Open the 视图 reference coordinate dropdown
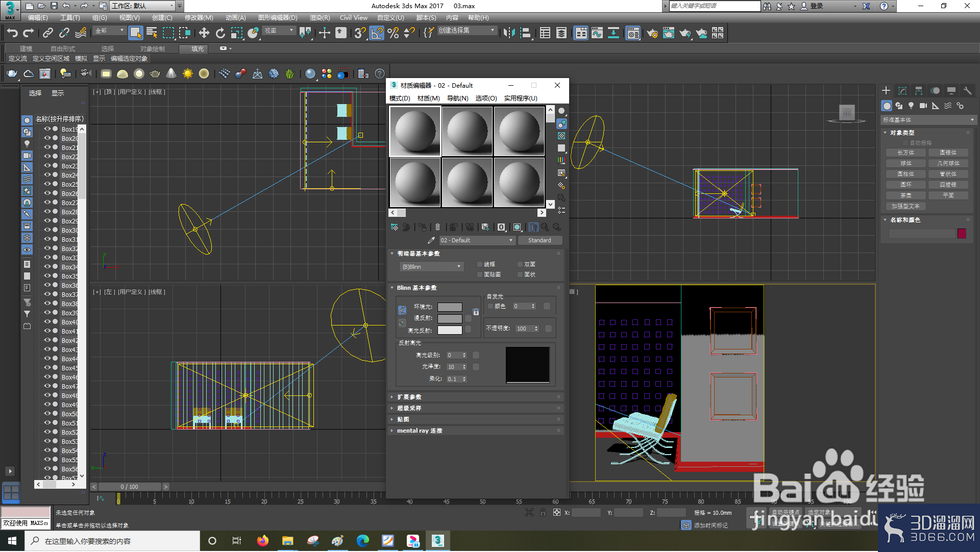980x552 pixels. click(x=279, y=31)
